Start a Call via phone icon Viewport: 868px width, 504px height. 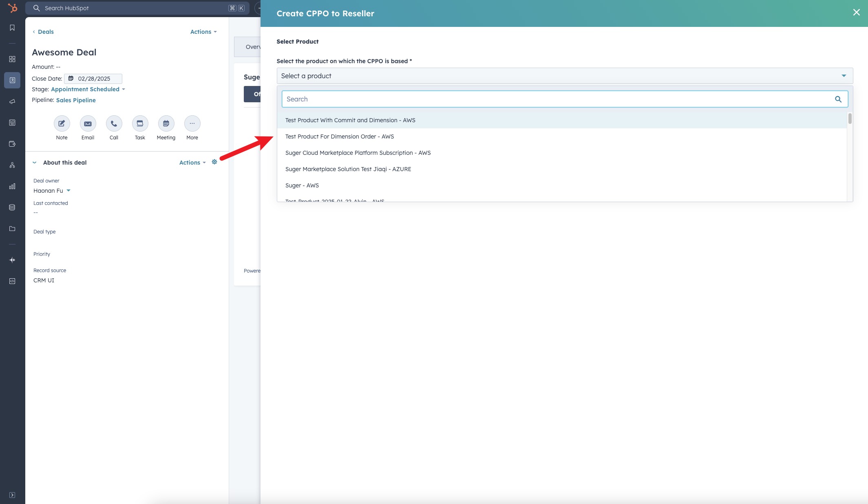[x=114, y=123]
